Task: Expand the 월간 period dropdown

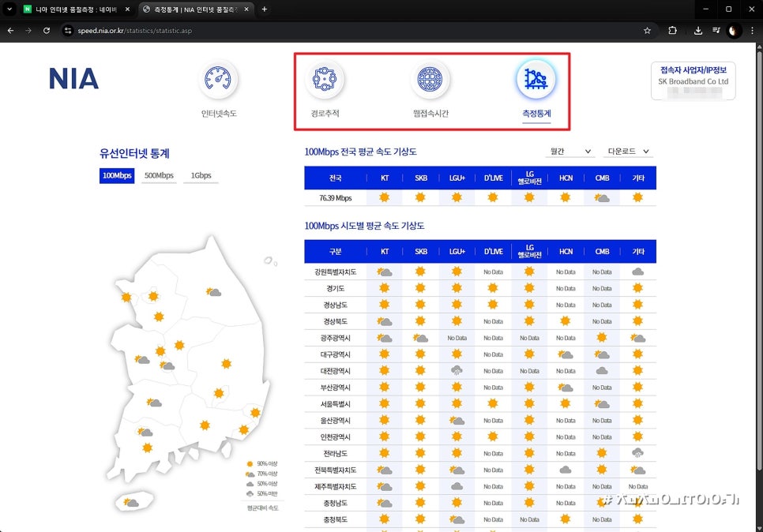Action: (x=569, y=152)
